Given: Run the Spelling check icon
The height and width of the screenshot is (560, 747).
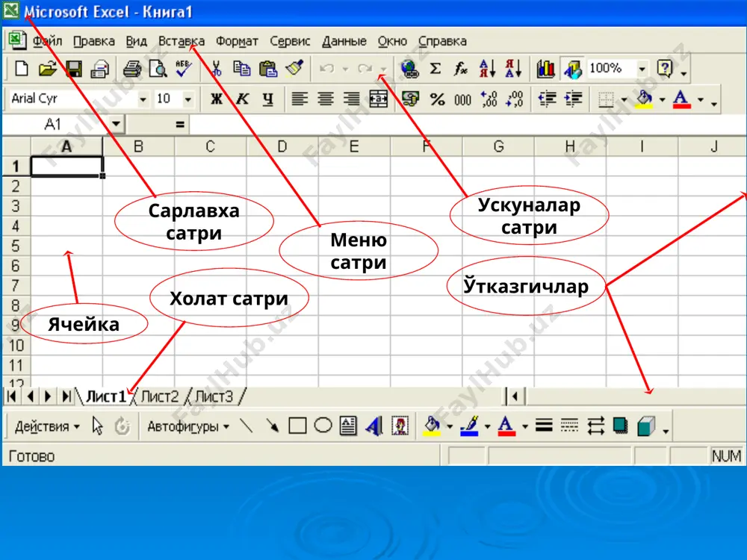Looking at the screenshot, I should click(x=184, y=69).
